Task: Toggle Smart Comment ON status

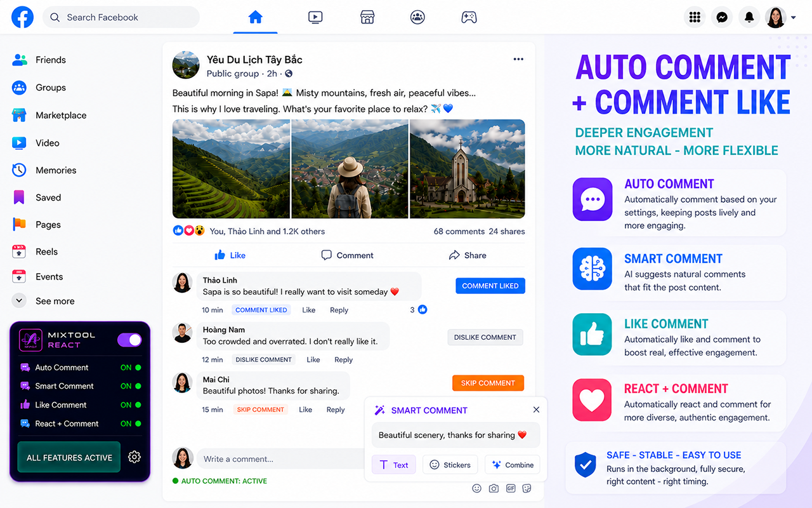Action: coord(131,386)
